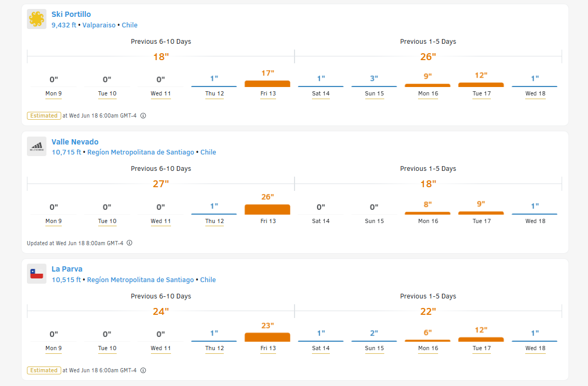Click the 10,515 ft elevation link
This screenshot has height=386, width=588.
[66, 279]
